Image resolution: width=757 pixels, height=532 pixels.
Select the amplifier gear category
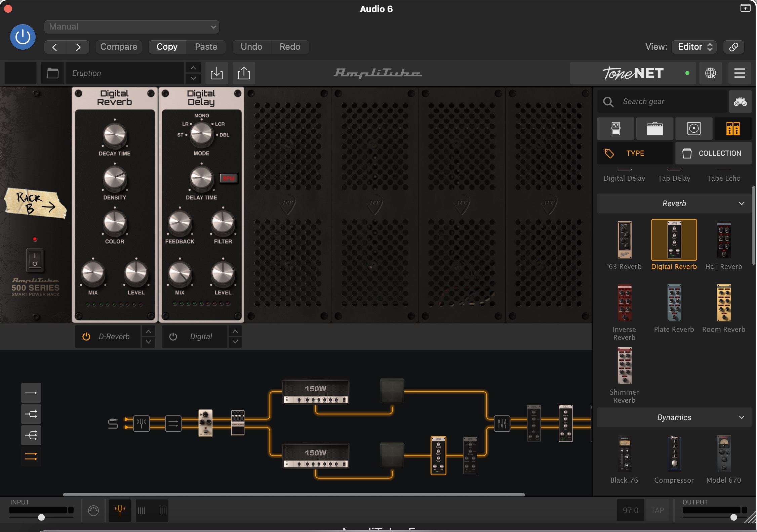[655, 129]
